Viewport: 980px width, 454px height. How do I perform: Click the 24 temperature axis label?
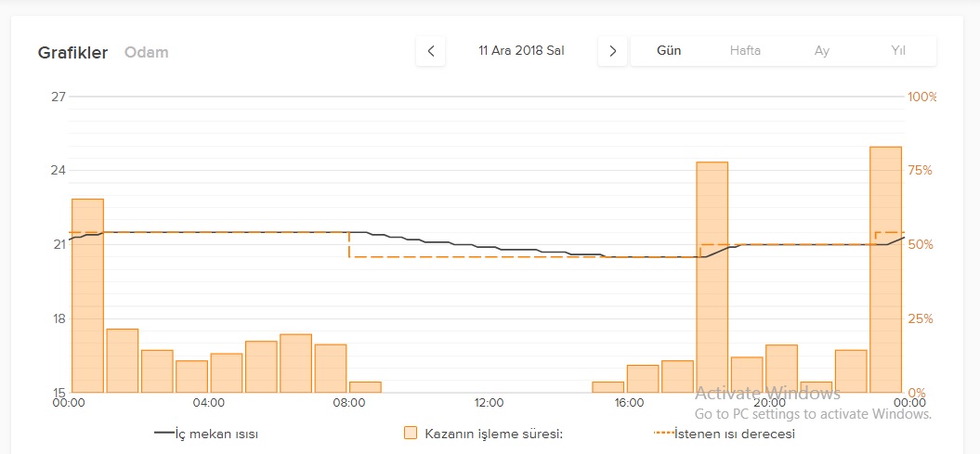pos(59,171)
